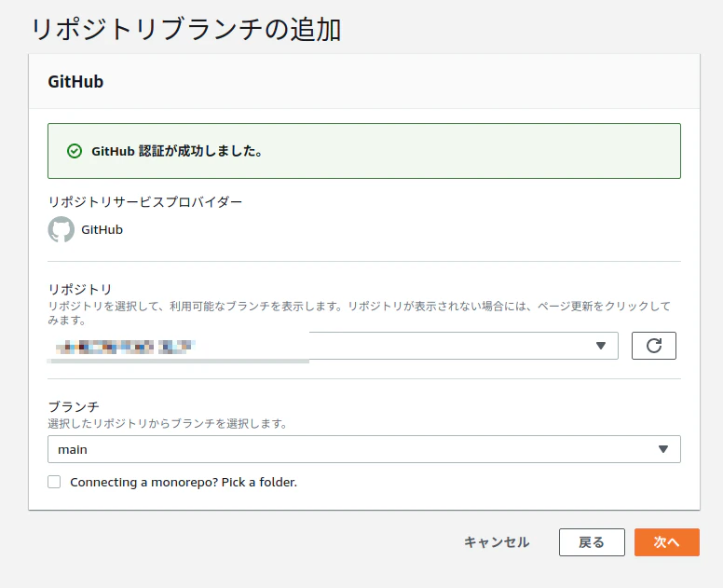Click the GitHub provider name beside the logo
Viewport: 723px width, 588px height.
(x=102, y=229)
